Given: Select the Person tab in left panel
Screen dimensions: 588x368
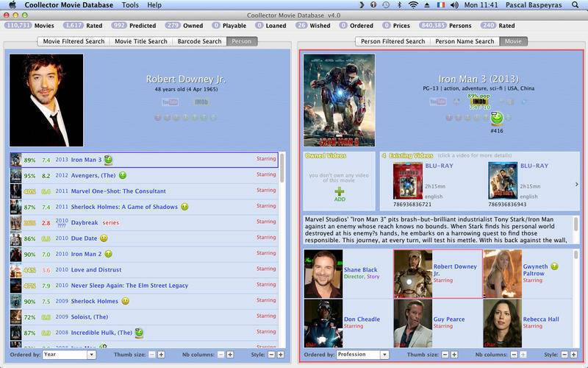Looking at the screenshot, I should tap(242, 41).
